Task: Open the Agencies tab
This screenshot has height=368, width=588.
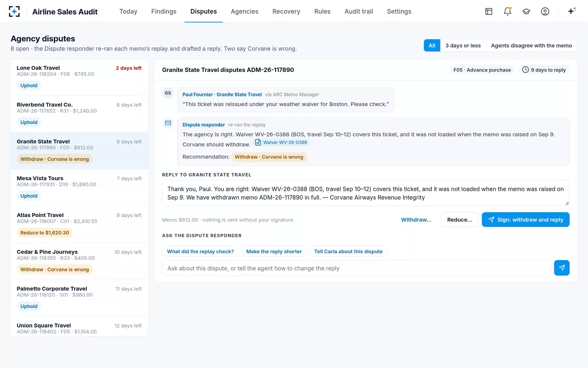Action: [x=245, y=11]
